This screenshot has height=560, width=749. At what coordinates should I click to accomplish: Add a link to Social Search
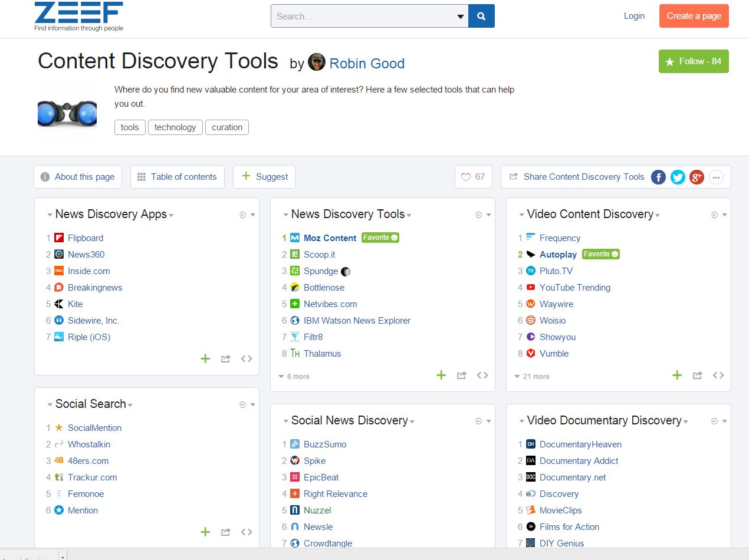(205, 532)
